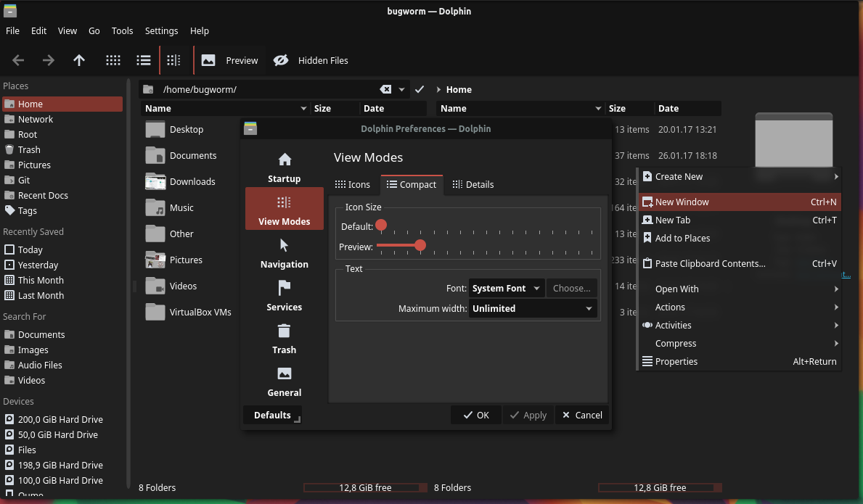Select Paste Clipboard Contents...
863x504 pixels.
coord(740,264)
